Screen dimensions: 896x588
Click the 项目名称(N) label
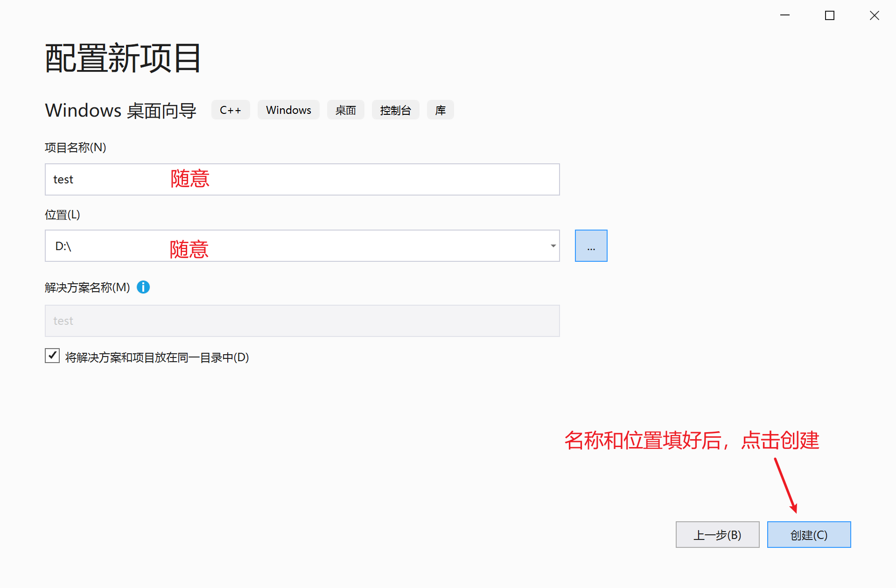pos(76,148)
